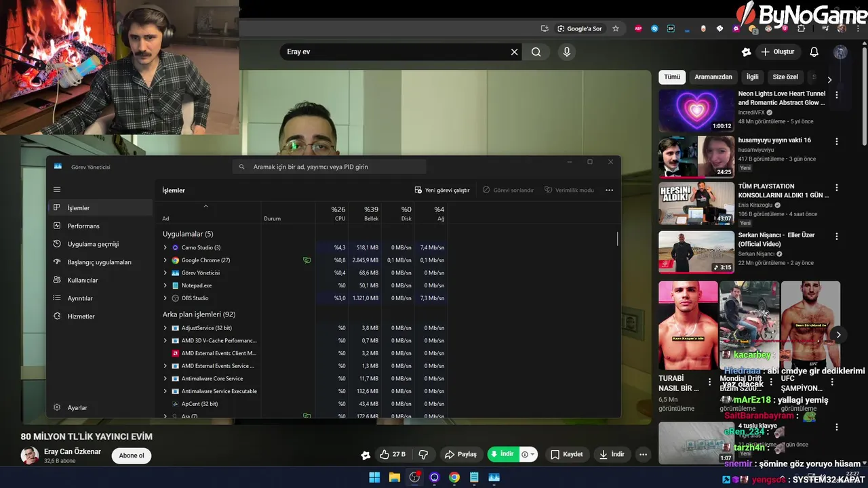Select Size özel filter chip

click(x=786, y=77)
